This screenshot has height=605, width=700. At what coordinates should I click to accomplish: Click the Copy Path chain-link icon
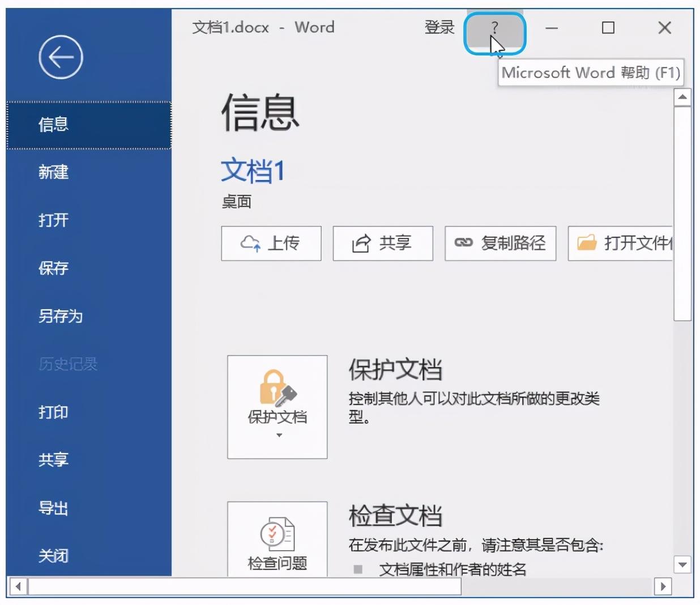(x=464, y=243)
